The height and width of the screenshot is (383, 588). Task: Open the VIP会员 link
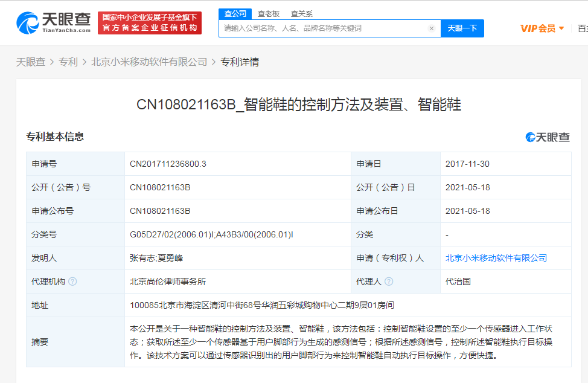[x=538, y=28]
